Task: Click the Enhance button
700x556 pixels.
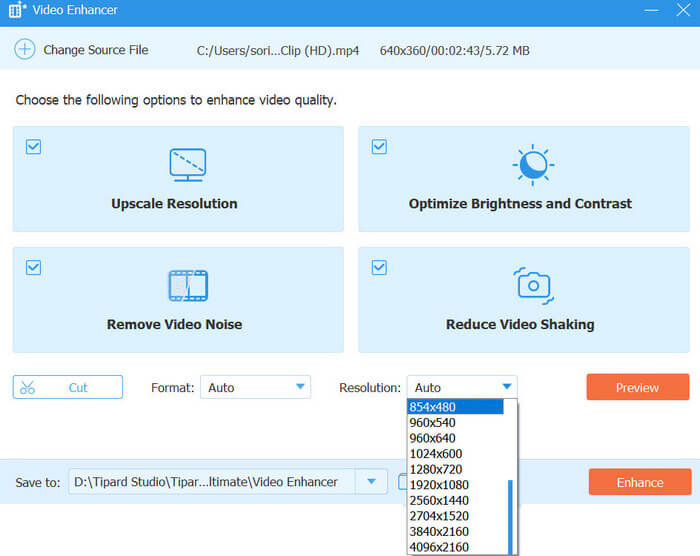Action: [x=640, y=482]
